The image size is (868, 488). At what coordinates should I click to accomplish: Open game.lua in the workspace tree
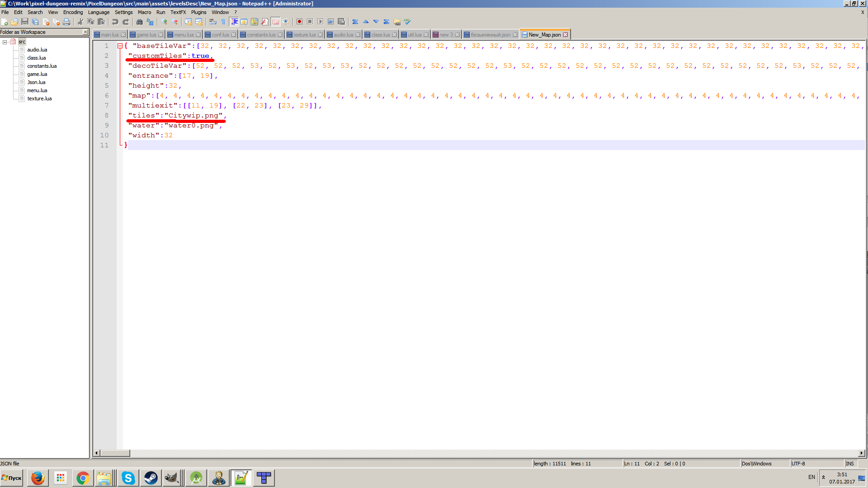37,74
